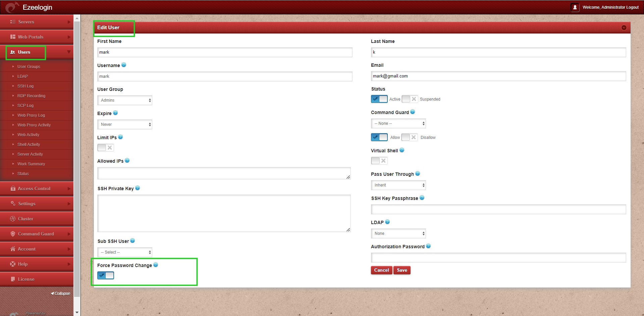Set Command Guard toggle to Disallow
Image resolution: width=644 pixels, height=316 pixels.
coord(410,137)
